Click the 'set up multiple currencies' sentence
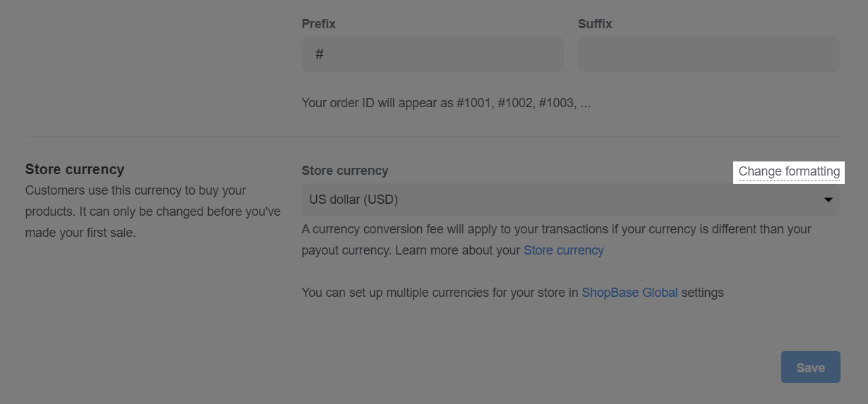 pos(512,293)
